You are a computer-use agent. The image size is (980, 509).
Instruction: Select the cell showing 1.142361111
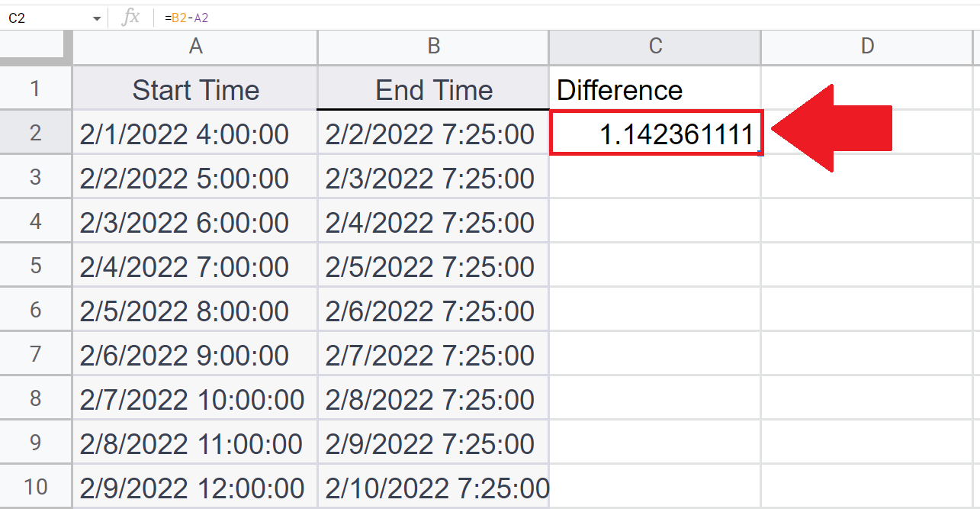click(656, 133)
